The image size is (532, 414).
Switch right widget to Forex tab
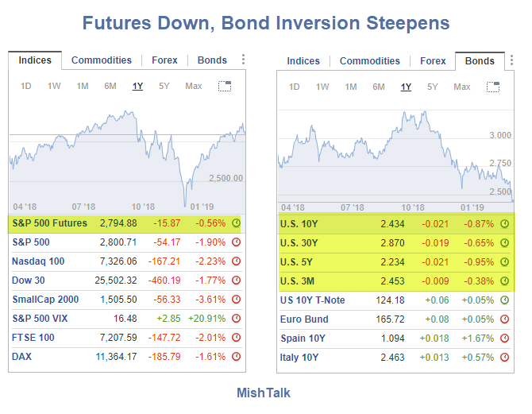(433, 61)
